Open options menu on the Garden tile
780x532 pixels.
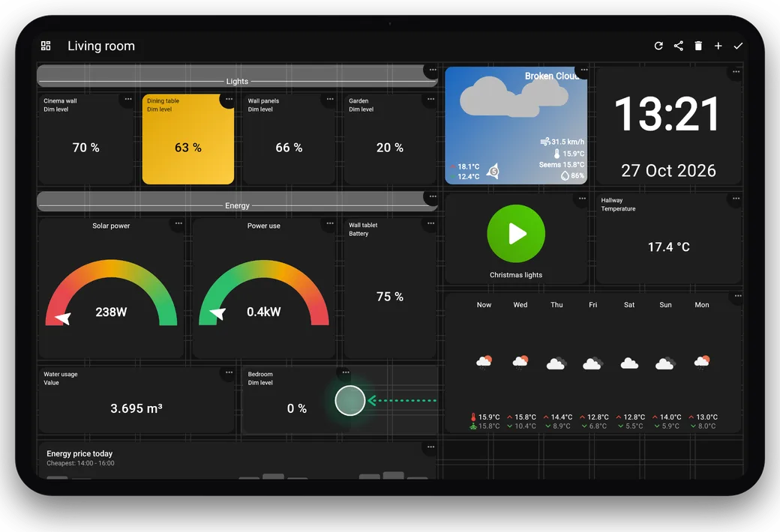(x=430, y=99)
